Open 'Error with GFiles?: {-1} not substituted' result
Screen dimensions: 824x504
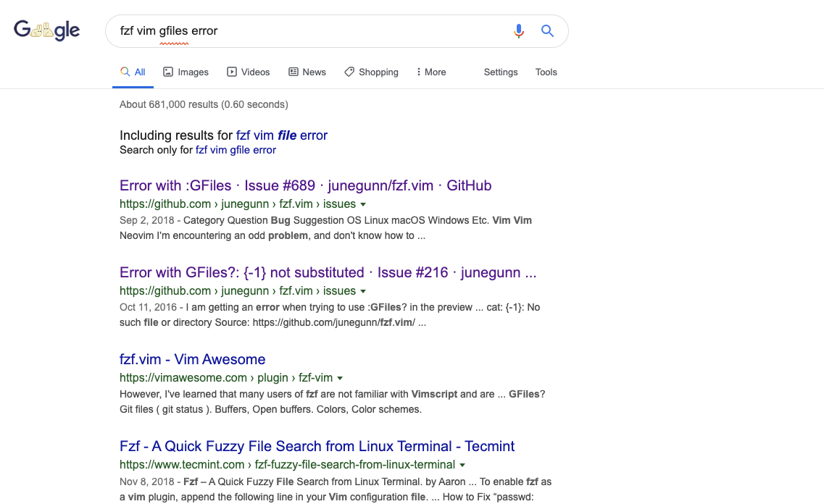(328, 272)
